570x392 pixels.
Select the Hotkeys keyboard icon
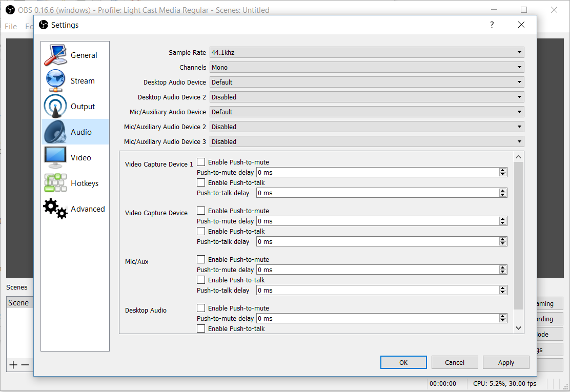[55, 183]
